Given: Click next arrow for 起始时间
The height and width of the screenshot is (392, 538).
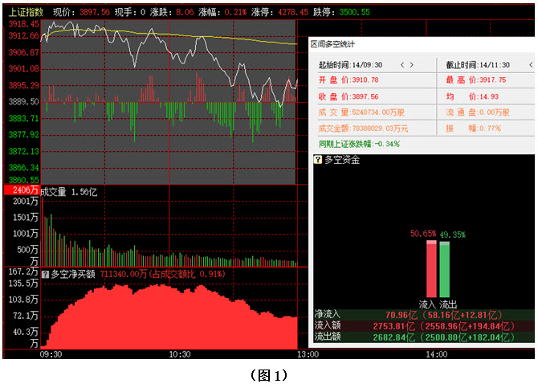Looking at the screenshot, I should pos(412,64).
